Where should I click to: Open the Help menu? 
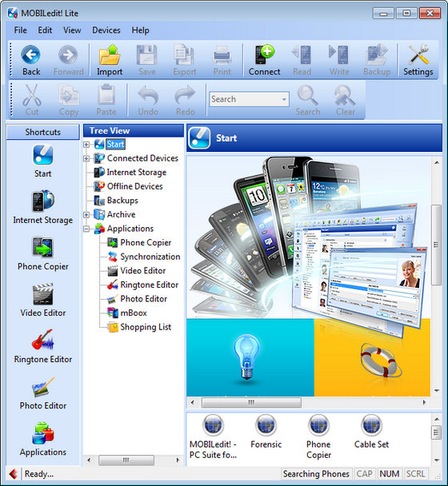(140, 30)
